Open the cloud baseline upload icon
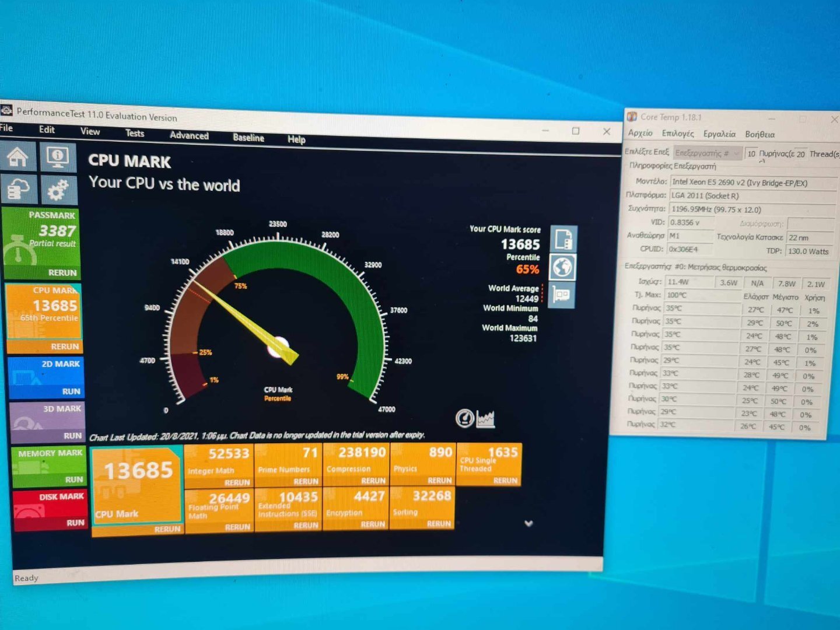Screen dimensions: 840x630 click(x=18, y=189)
